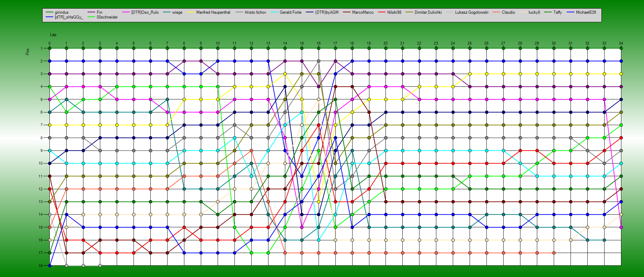Click lap number 34 on the axis
644x277 pixels.
(621, 44)
